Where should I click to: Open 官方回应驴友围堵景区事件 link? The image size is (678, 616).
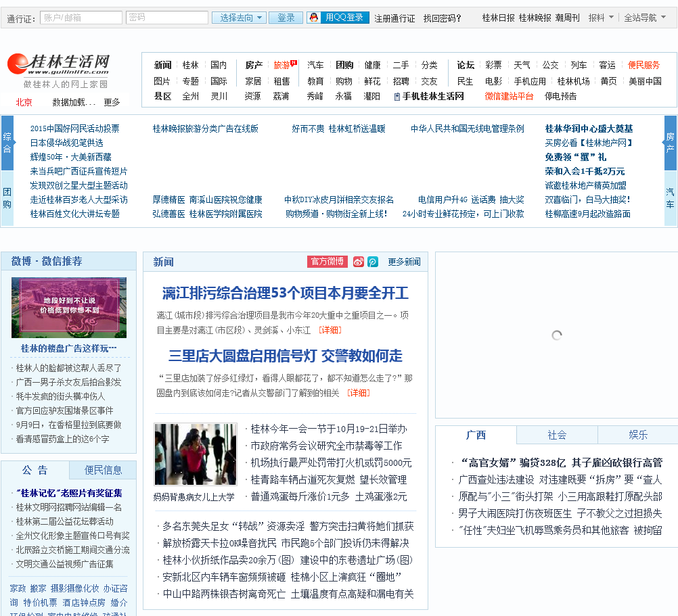pyautogui.click(x=64, y=411)
